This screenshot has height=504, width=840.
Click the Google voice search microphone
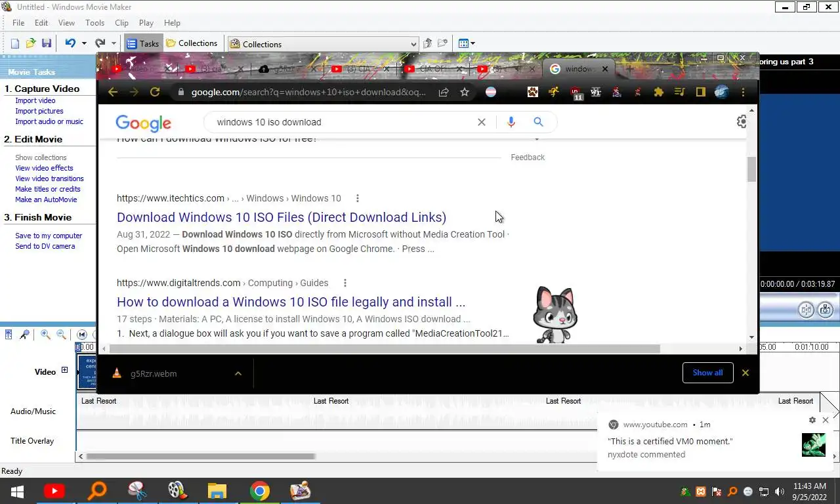(x=511, y=122)
